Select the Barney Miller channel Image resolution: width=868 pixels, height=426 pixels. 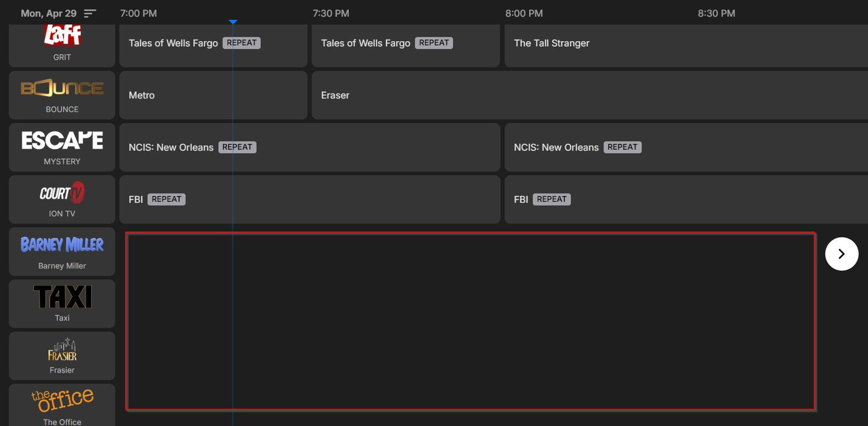coord(62,251)
